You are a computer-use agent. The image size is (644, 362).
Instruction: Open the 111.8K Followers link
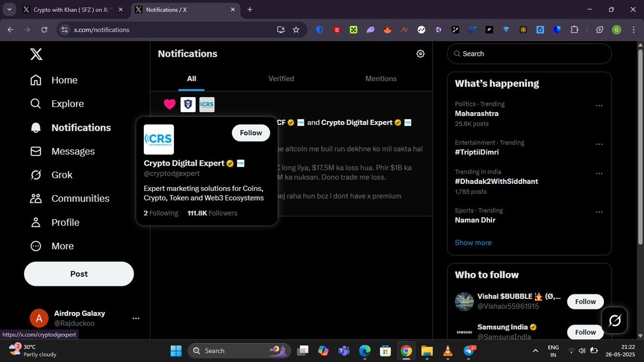[213, 213]
